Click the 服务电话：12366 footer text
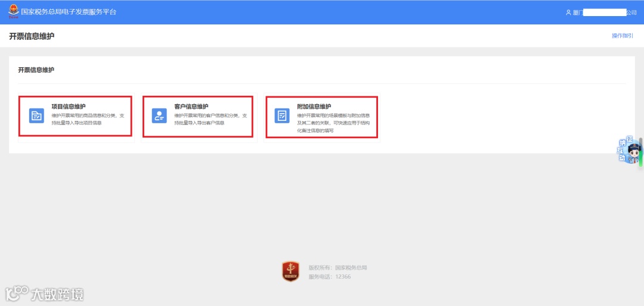This screenshot has width=644, height=306. [x=330, y=277]
